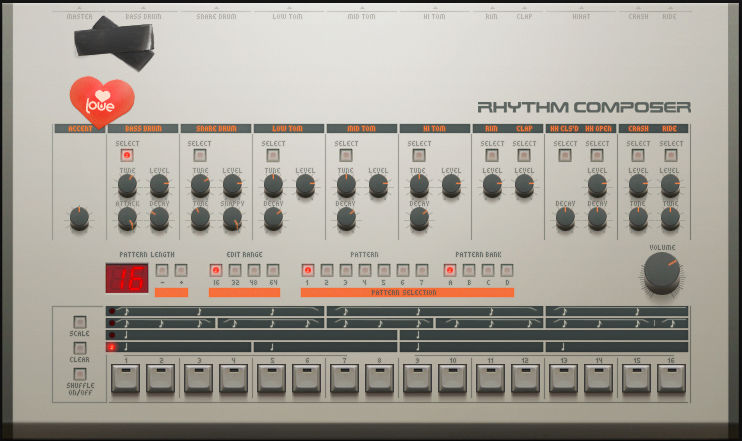Select pattern 1
742x441 pixels.
(x=308, y=270)
